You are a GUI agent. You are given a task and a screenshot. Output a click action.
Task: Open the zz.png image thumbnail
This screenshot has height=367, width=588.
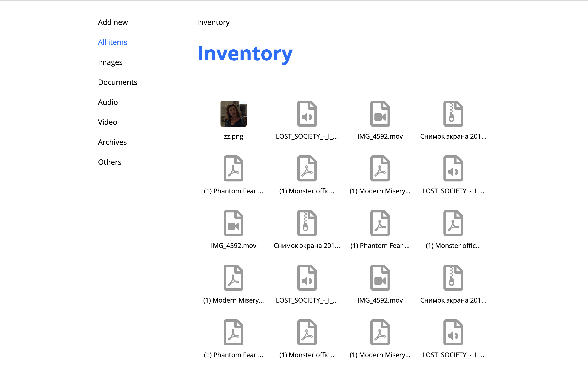click(233, 114)
